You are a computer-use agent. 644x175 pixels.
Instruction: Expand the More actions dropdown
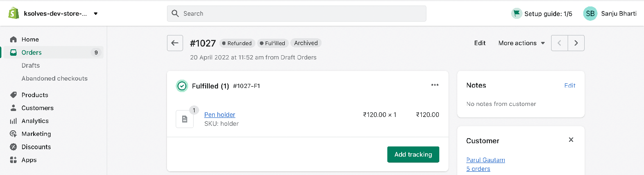[522, 43]
